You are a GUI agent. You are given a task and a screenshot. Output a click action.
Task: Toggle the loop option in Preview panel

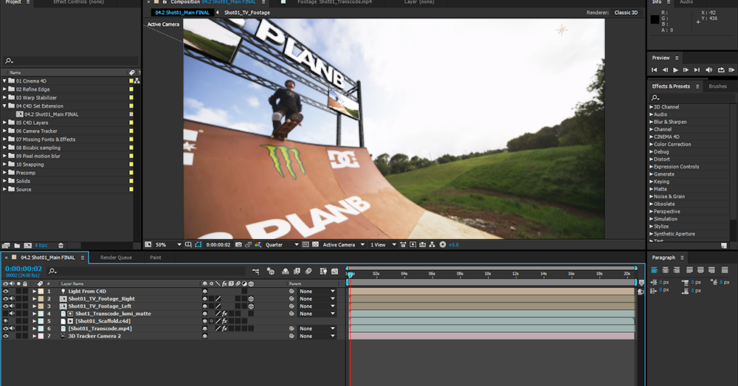tap(721, 70)
